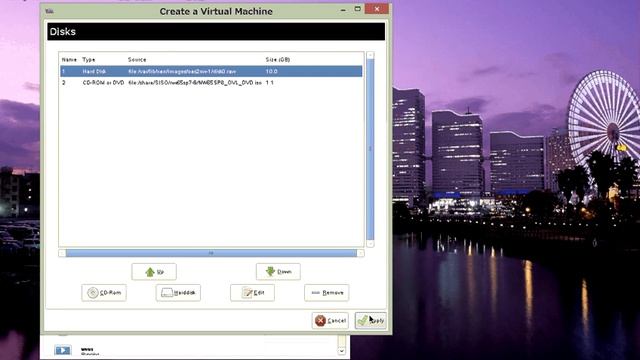Image resolution: width=640 pixels, height=360 pixels.
Task: Cancel virtual machine creation
Action: tap(330, 321)
